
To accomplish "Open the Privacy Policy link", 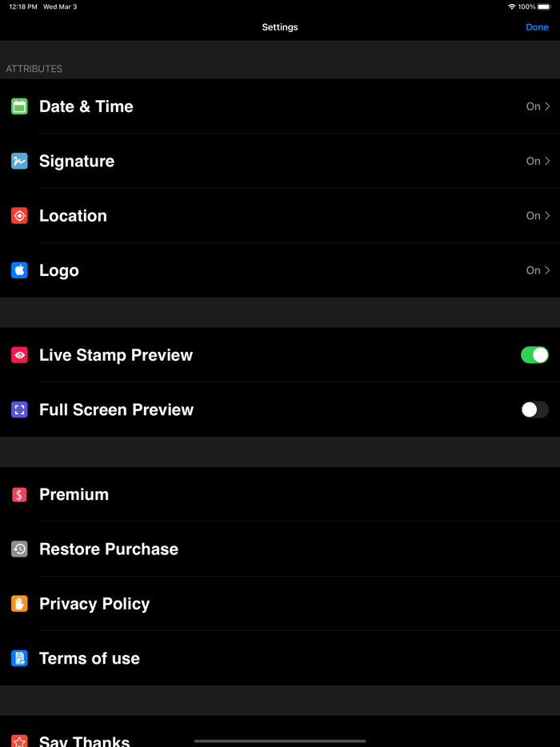I will 94,604.
